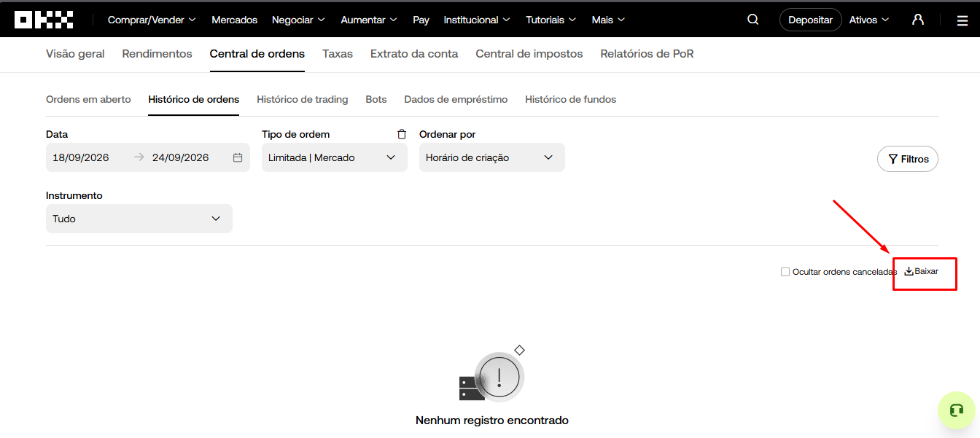
Task: Open Central de impostos tab
Action: (x=529, y=54)
